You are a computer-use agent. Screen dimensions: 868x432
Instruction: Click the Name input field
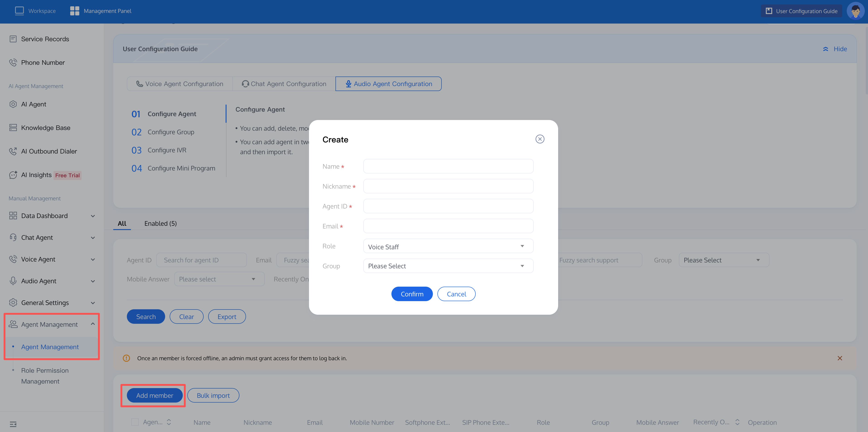coord(448,166)
